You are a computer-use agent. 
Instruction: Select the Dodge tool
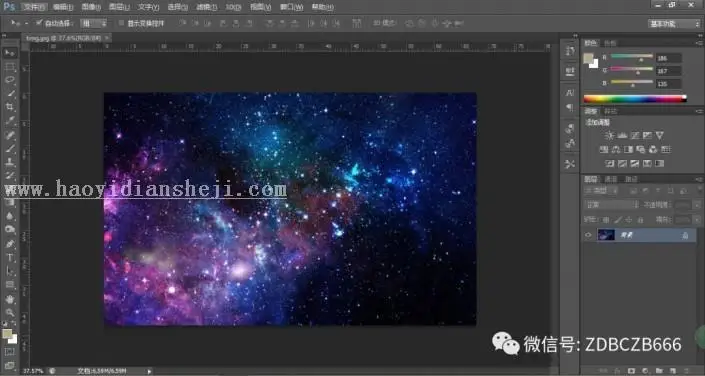[x=10, y=230]
